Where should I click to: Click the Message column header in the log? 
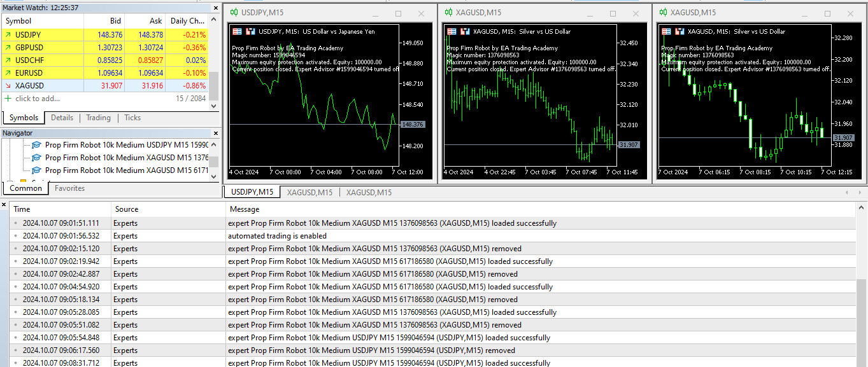[541, 209]
